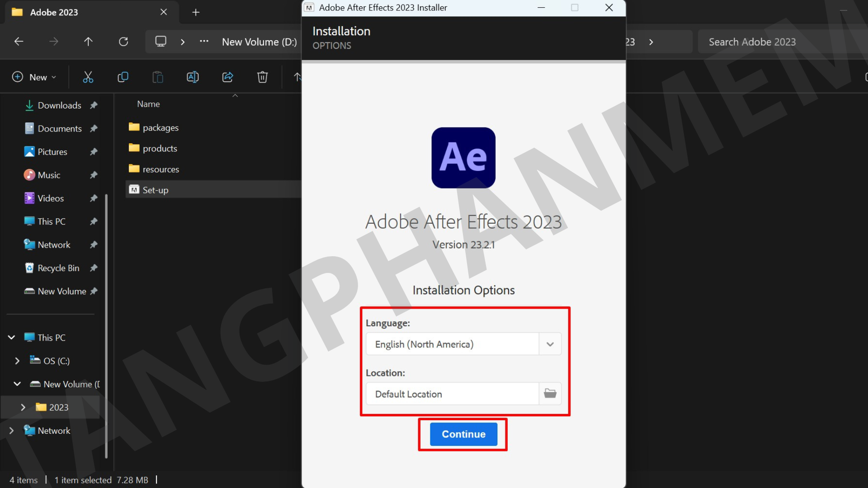Click the Cut scissors icon
Image resolution: width=868 pixels, height=488 pixels.
88,77
